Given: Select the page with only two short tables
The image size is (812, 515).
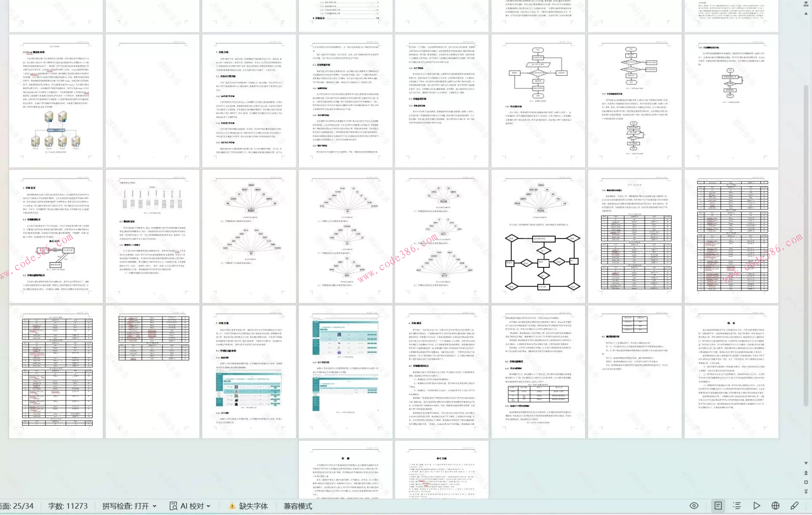Looking at the screenshot, I should point(152,372).
